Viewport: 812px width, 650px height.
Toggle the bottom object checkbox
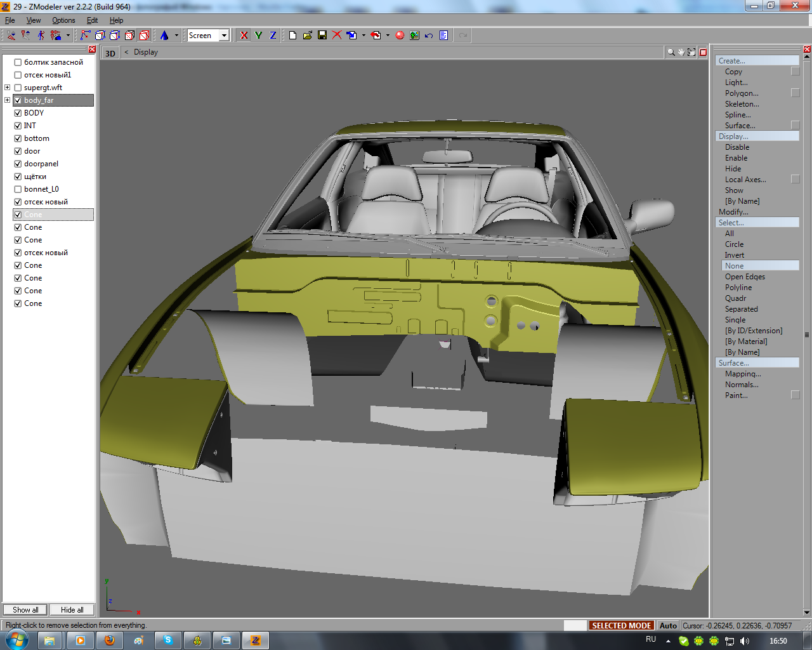coord(18,138)
